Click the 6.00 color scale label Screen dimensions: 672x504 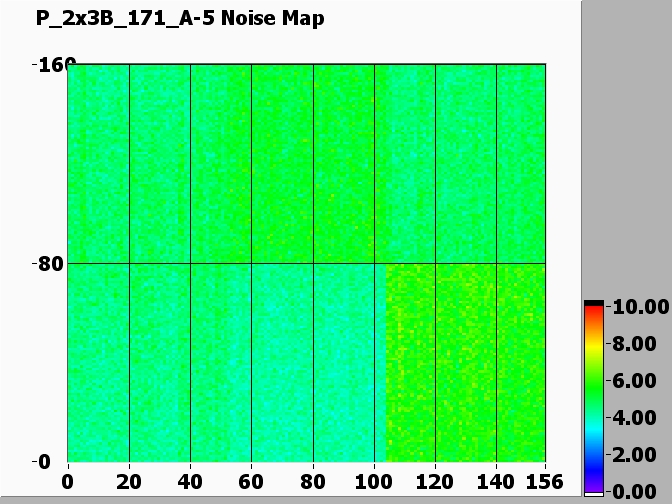(x=636, y=380)
